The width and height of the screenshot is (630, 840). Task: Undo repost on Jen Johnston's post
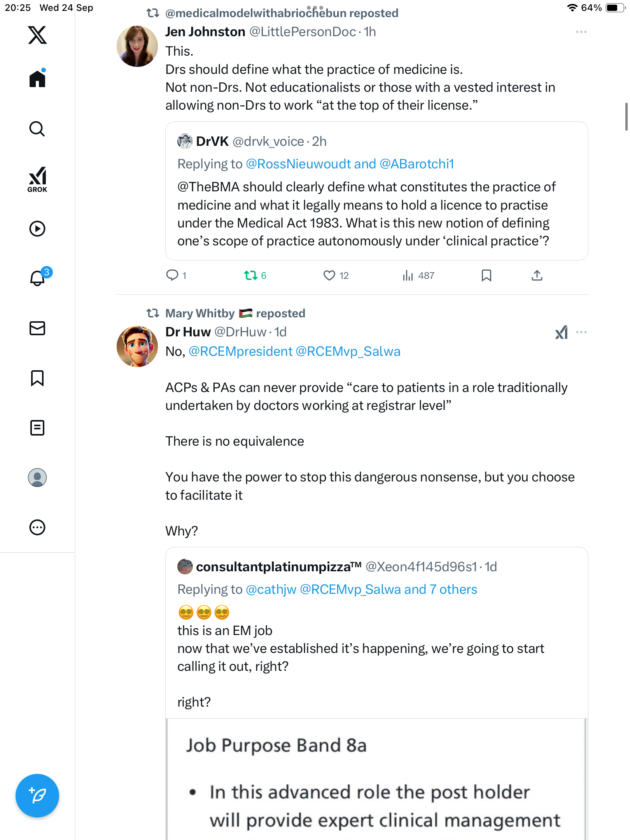[251, 276]
